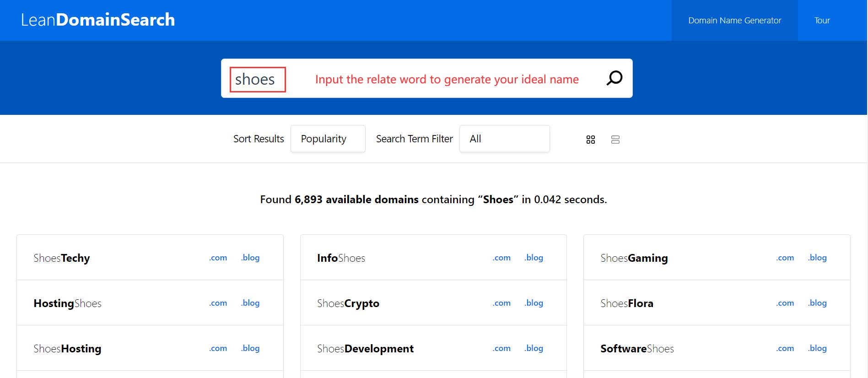Select the InfoShoes domain name
The width and height of the screenshot is (868, 378).
[x=341, y=258]
